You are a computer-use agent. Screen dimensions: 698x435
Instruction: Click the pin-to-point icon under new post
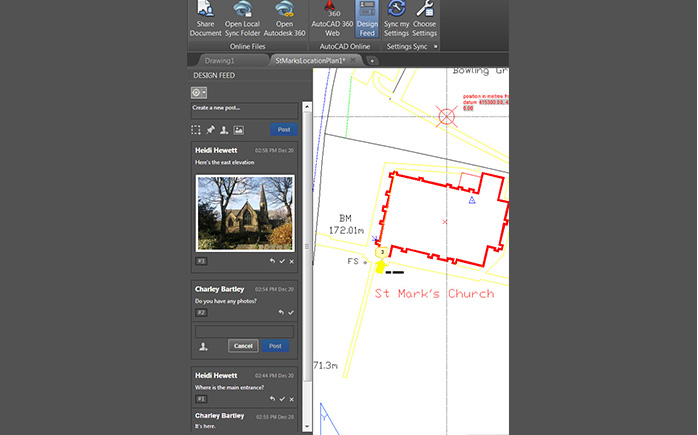(210, 130)
